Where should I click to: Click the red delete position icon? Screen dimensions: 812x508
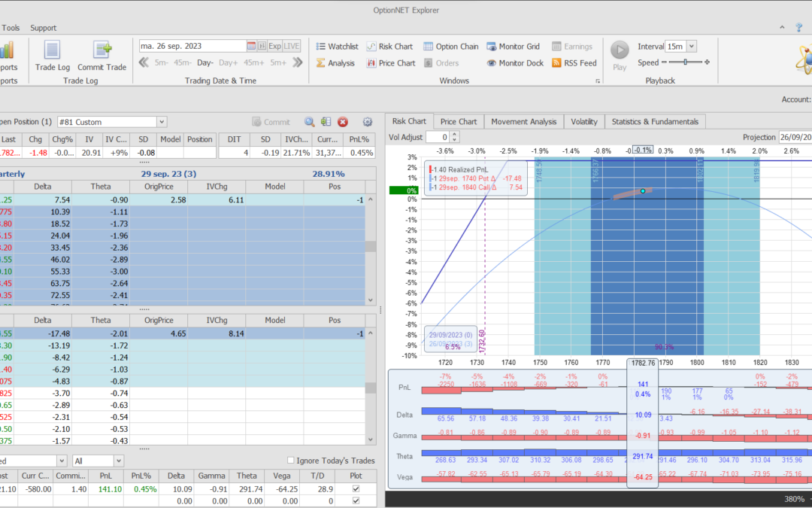click(x=343, y=122)
